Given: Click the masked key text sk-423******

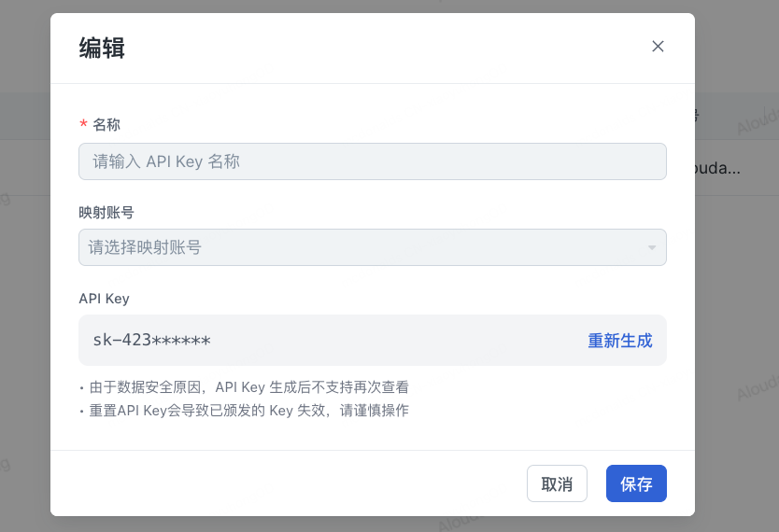Looking at the screenshot, I should (x=151, y=341).
